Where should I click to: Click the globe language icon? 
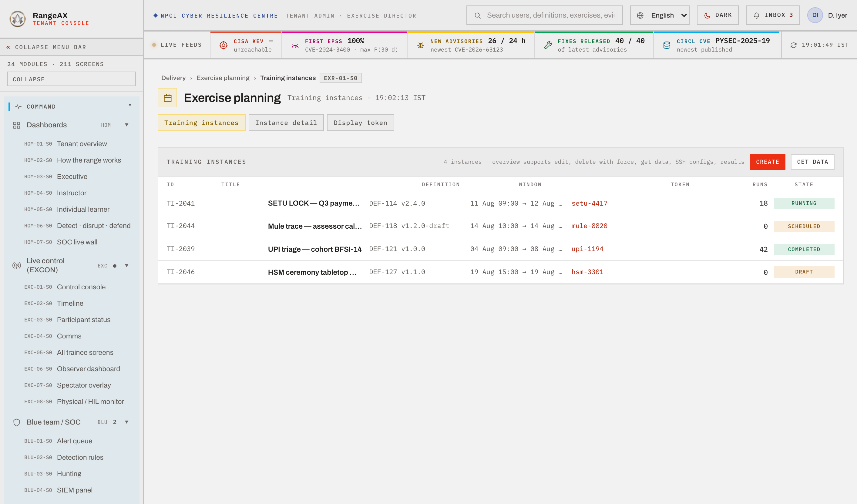click(640, 15)
